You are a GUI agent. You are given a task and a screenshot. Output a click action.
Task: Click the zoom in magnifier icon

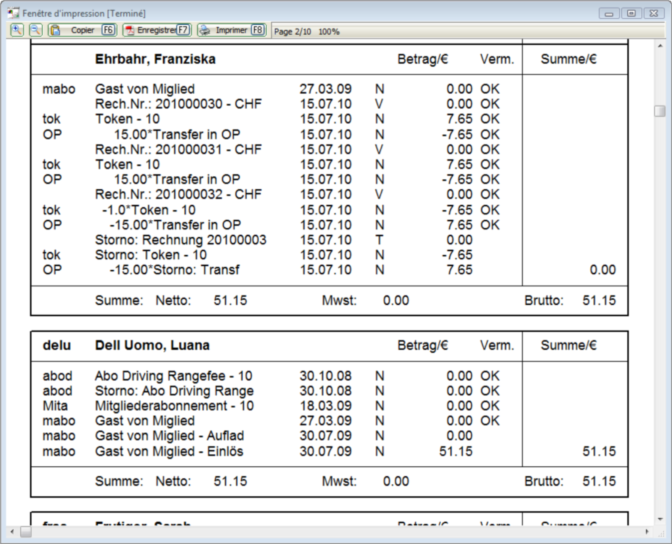tap(17, 30)
